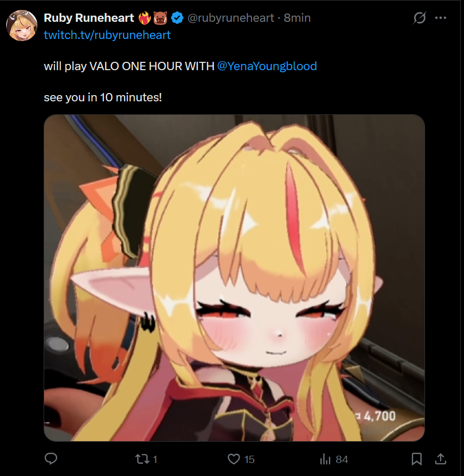This screenshot has height=476, width=464.
Task: Open the Grok explain-post icon
Action: click(419, 18)
